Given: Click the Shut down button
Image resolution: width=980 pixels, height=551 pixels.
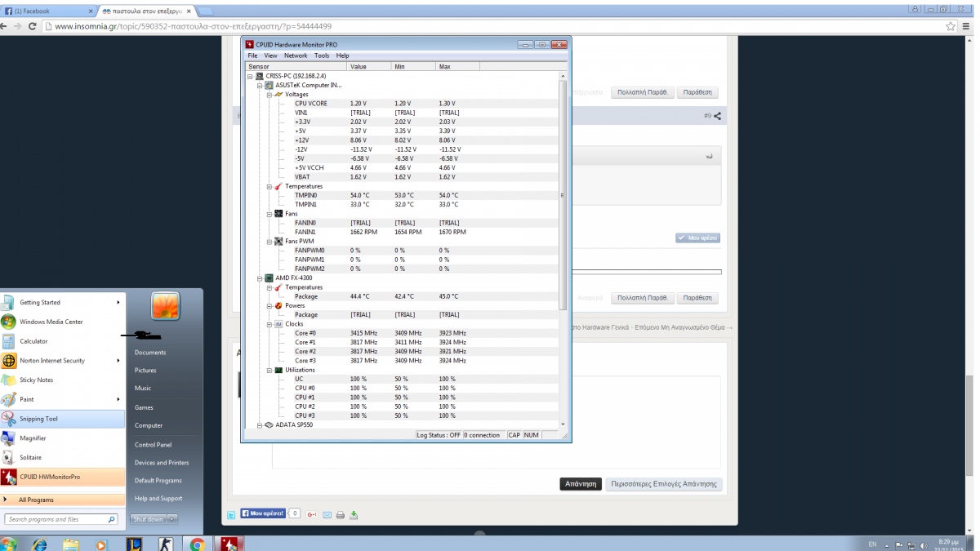Looking at the screenshot, I should [x=149, y=519].
